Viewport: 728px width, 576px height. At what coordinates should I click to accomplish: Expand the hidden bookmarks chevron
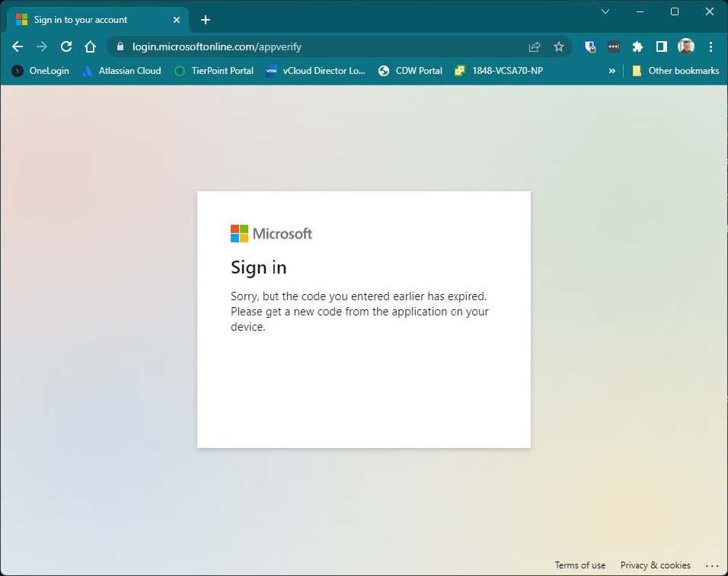(612, 71)
